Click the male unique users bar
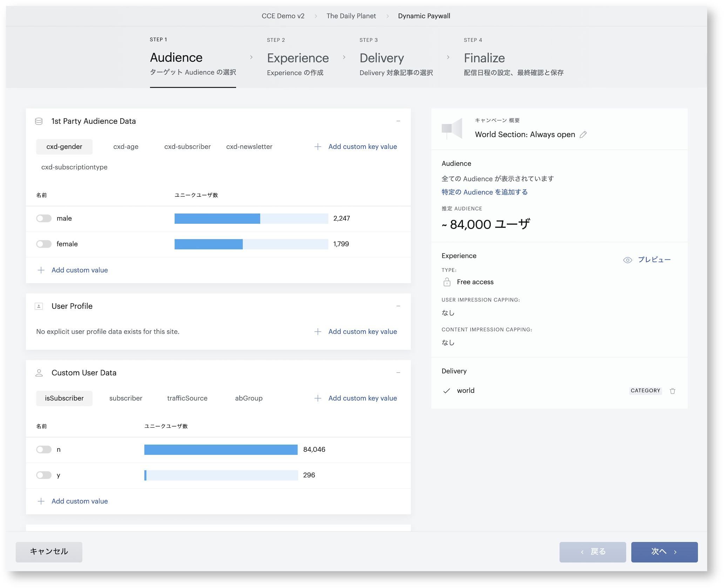The width and height of the screenshot is (724, 588). click(x=251, y=219)
